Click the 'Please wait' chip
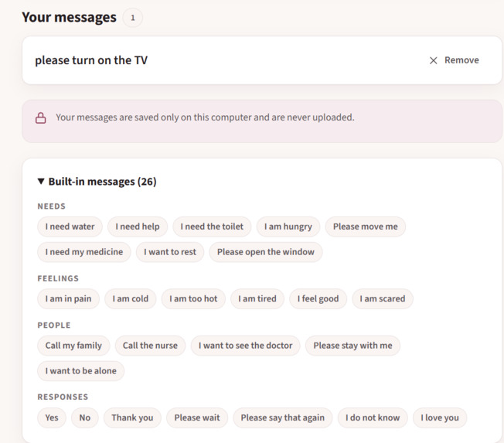 (x=197, y=418)
